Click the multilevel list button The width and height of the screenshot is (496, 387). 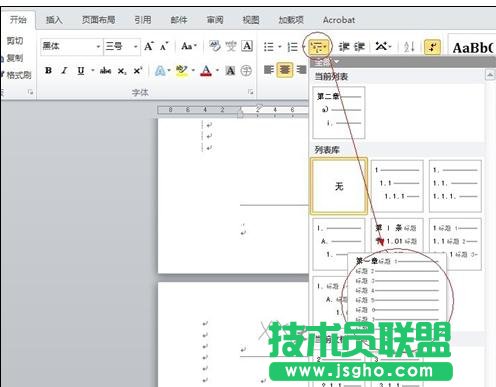[319, 47]
